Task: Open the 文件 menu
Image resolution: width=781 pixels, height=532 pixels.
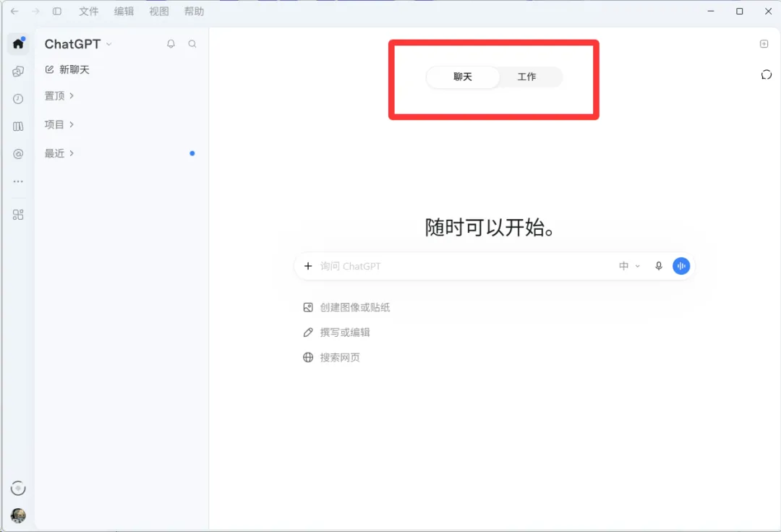Action: click(89, 11)
